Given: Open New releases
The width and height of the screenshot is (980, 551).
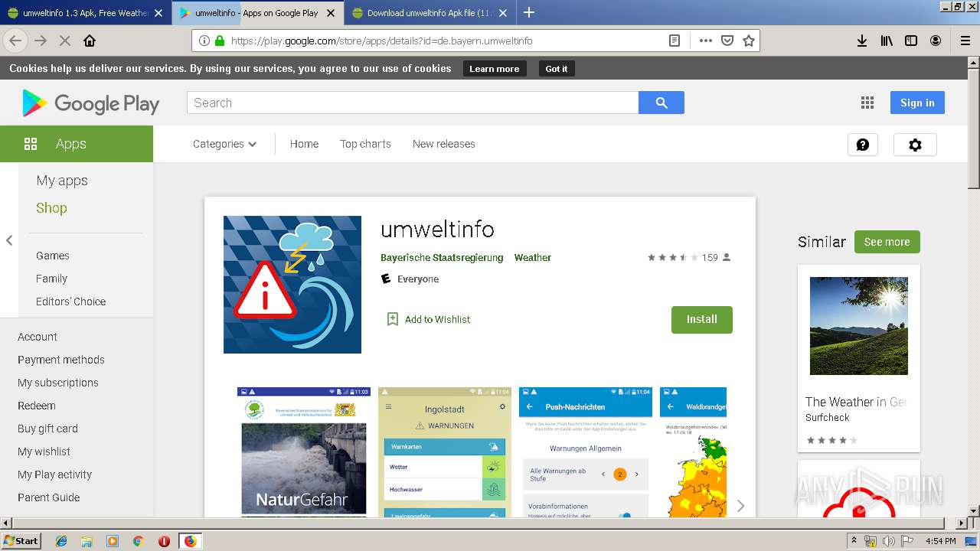Looking at the screenshot, I should pyautogui.click(x=443, y=144).
